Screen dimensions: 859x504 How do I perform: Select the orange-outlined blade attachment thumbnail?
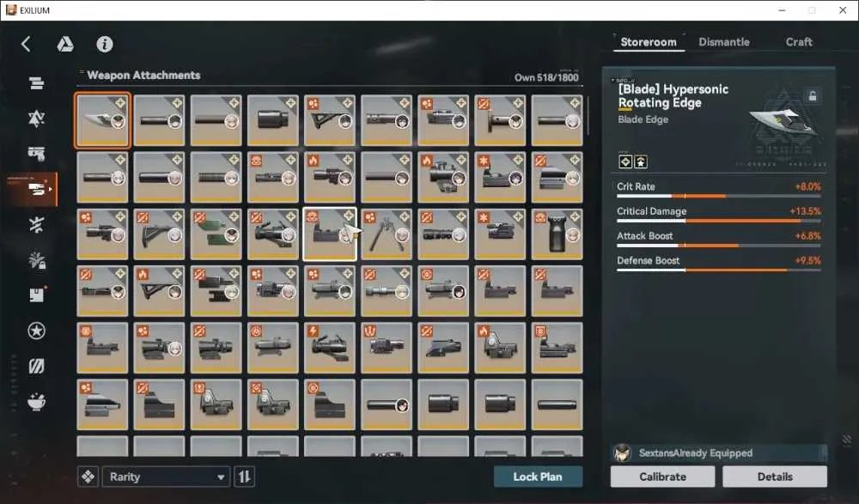102,120
